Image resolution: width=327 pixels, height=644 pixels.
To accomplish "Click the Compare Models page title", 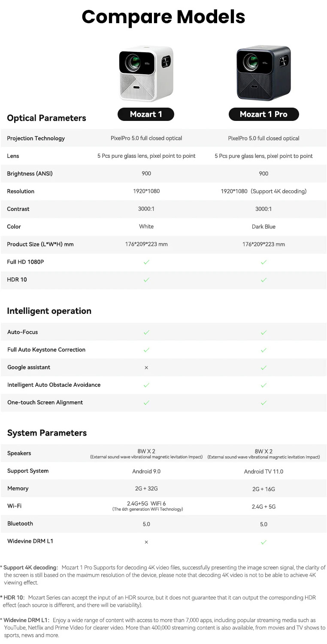I will click(163, 17).
